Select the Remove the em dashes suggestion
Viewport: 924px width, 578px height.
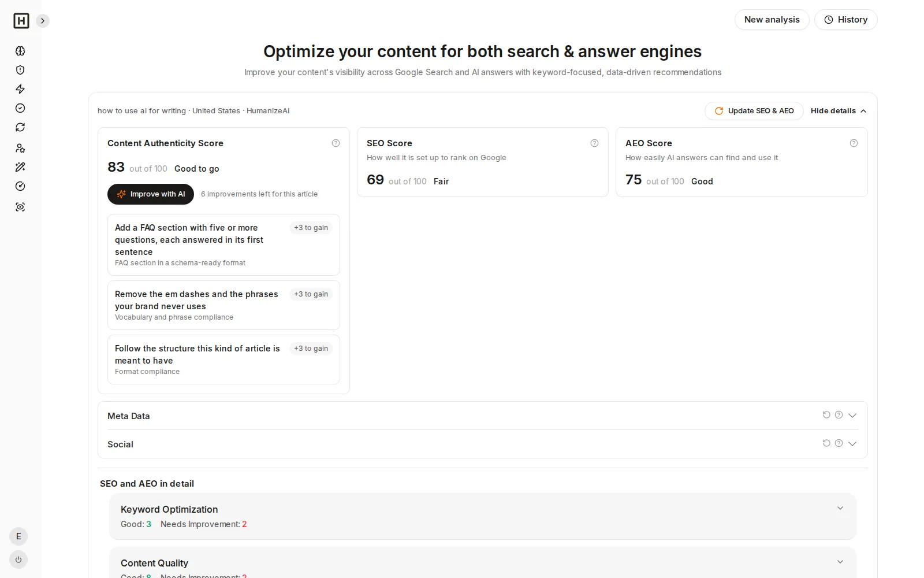coord(223,305)
